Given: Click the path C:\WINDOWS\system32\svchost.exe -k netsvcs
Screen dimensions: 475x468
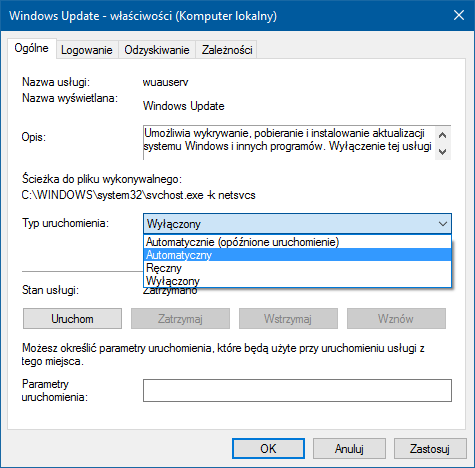Looking at the screenshot, I should click(138, 195).
